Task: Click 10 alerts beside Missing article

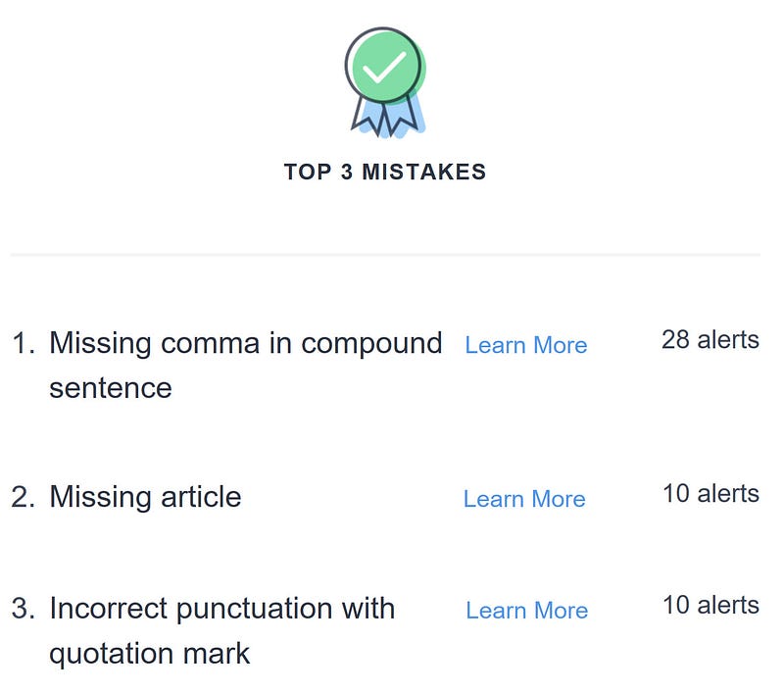Action: point(710,493)
